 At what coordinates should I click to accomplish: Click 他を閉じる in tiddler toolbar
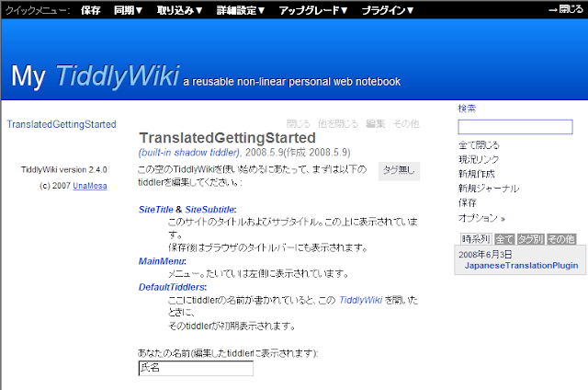point(338,123)
